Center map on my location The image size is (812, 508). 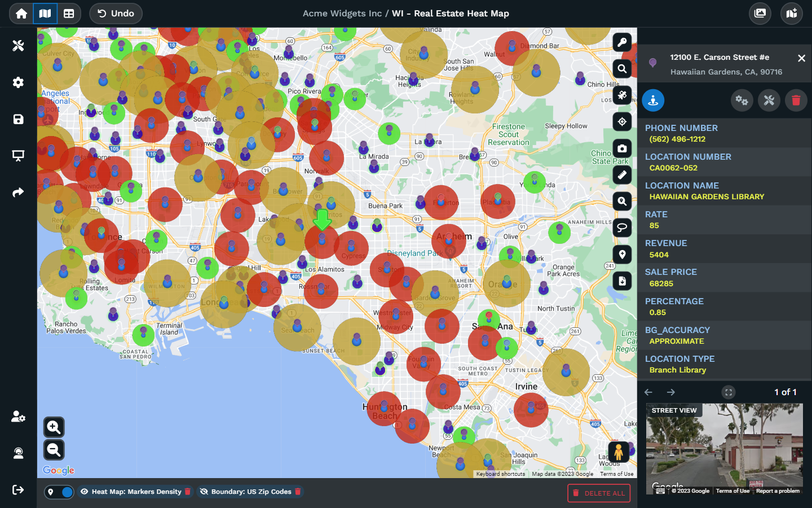click(622, 122)
